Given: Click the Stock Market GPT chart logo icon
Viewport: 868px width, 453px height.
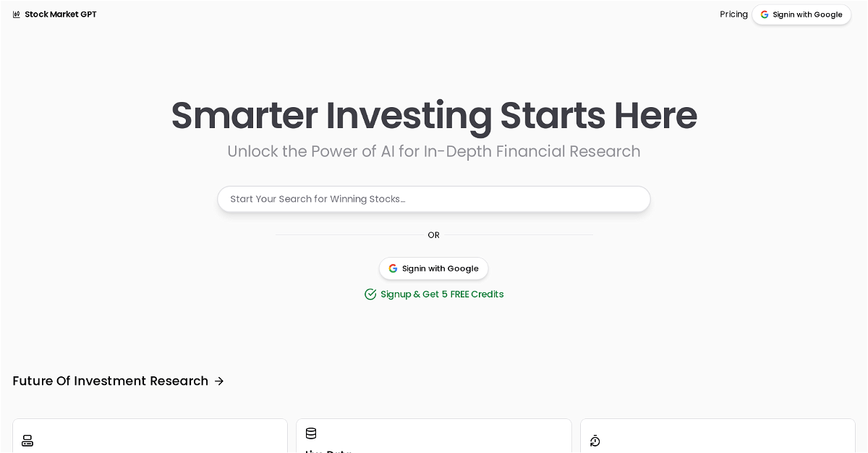Looking at the screenshot, I should (17, 14).
